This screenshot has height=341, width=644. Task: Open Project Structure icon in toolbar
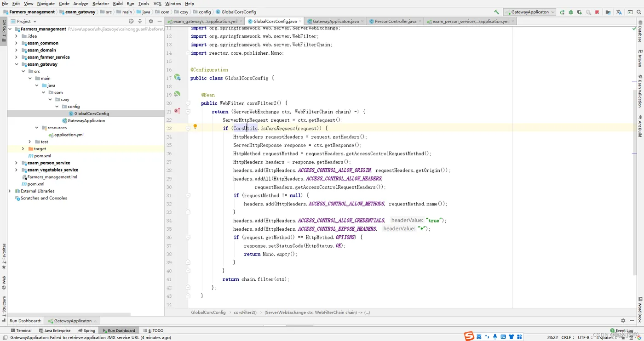coord(608,12)
